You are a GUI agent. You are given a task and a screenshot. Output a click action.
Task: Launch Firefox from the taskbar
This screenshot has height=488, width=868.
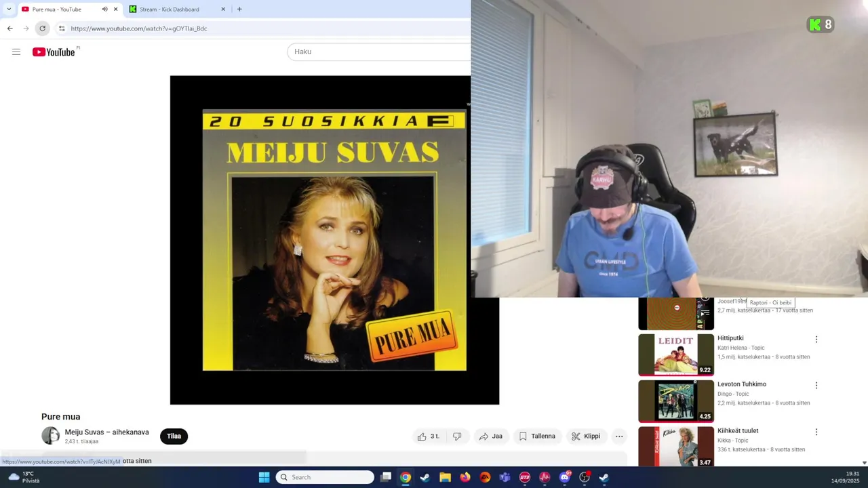(x=465, y=477)
